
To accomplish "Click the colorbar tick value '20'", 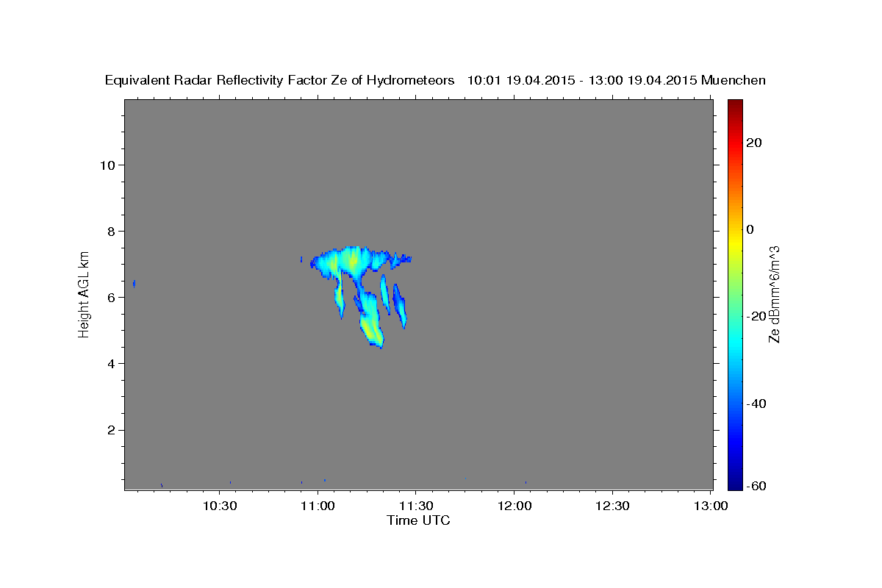I will click(x=753, y=143).
